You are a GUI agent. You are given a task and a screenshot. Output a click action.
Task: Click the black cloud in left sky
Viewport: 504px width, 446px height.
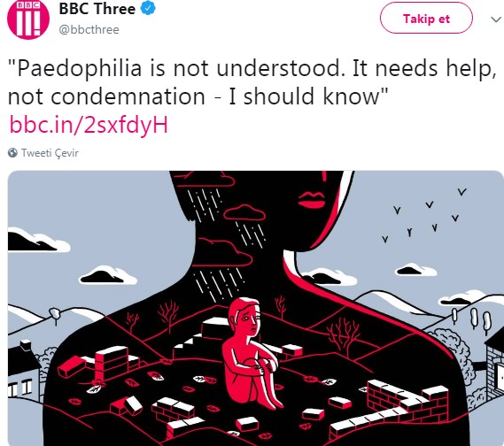click(108, 275)
